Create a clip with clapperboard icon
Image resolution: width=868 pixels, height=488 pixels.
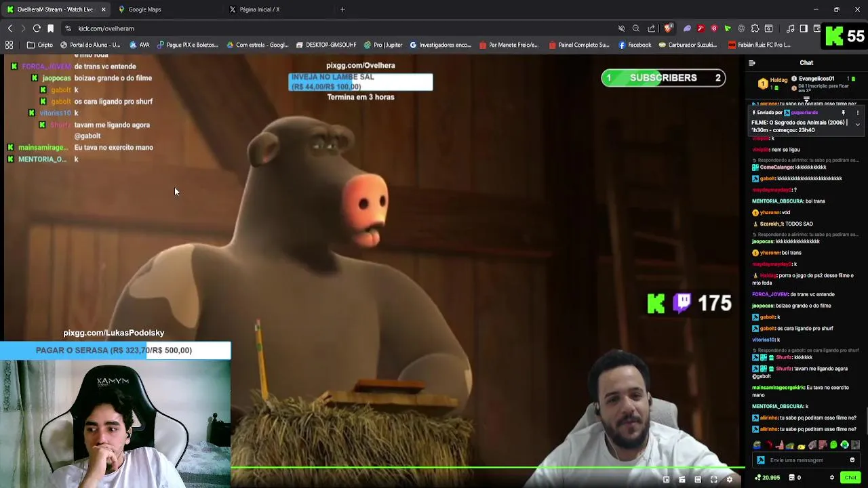pyautogui.click(x=682, y=480)
